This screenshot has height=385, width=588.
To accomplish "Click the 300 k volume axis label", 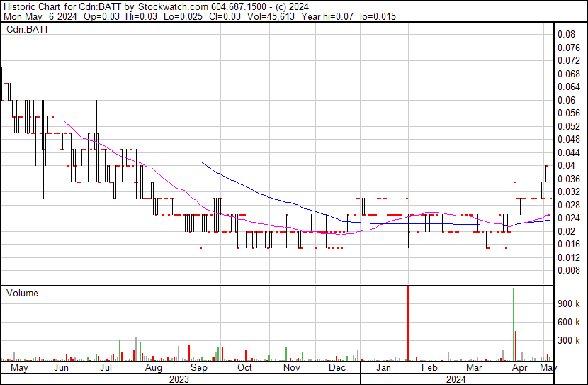I will (x=569, y=340).
